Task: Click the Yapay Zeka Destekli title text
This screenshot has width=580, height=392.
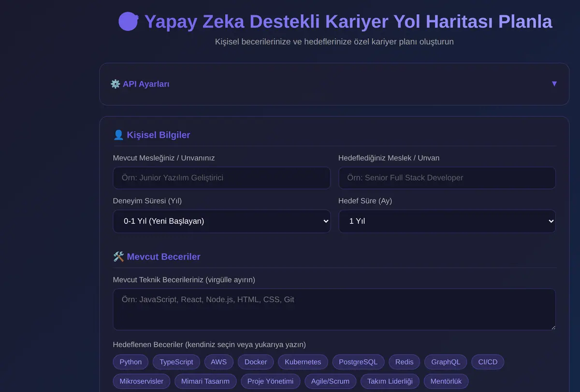Action: 348,22
